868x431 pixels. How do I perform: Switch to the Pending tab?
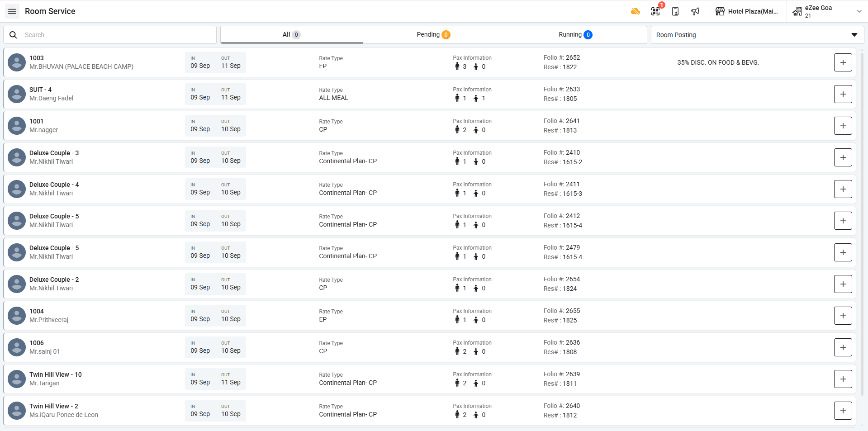coord(433,35)
